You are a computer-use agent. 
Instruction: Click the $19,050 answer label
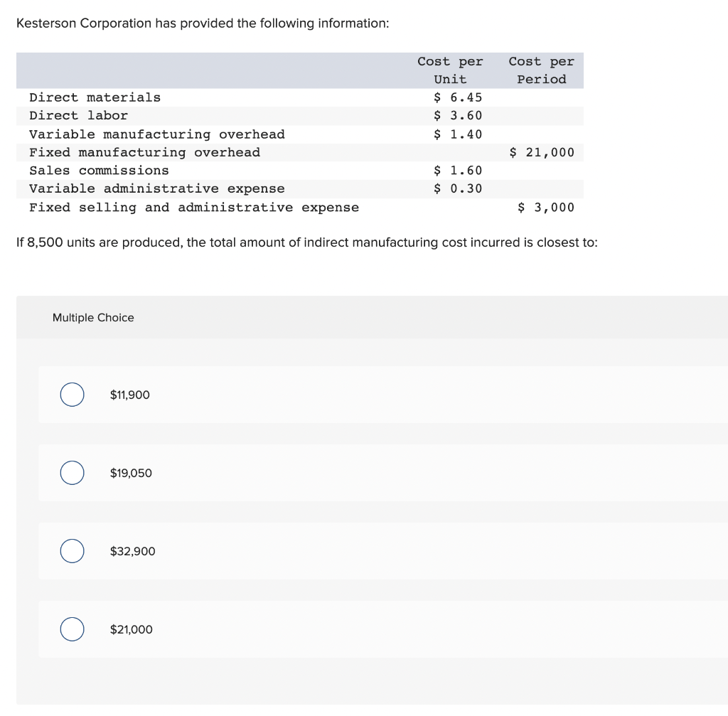[x=131, y=473]
